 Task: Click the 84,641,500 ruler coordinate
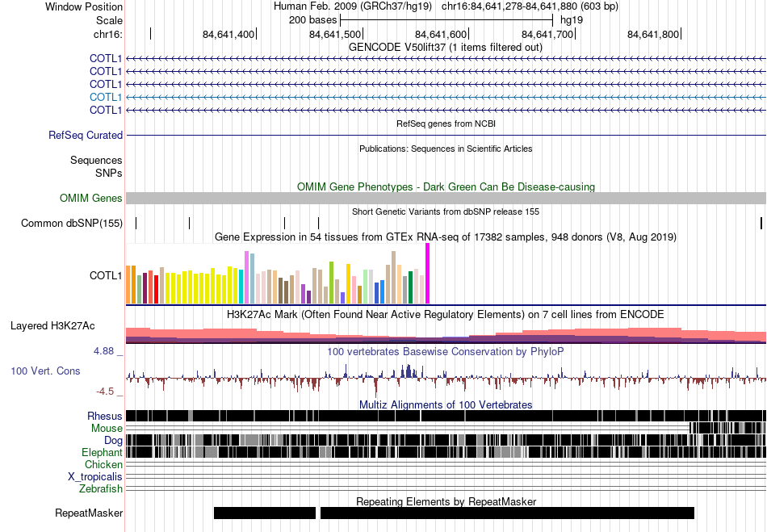(335, 34)
